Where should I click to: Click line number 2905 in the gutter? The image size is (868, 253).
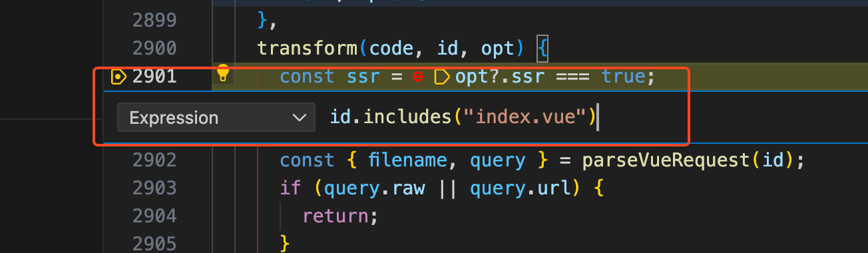[154, 244]
